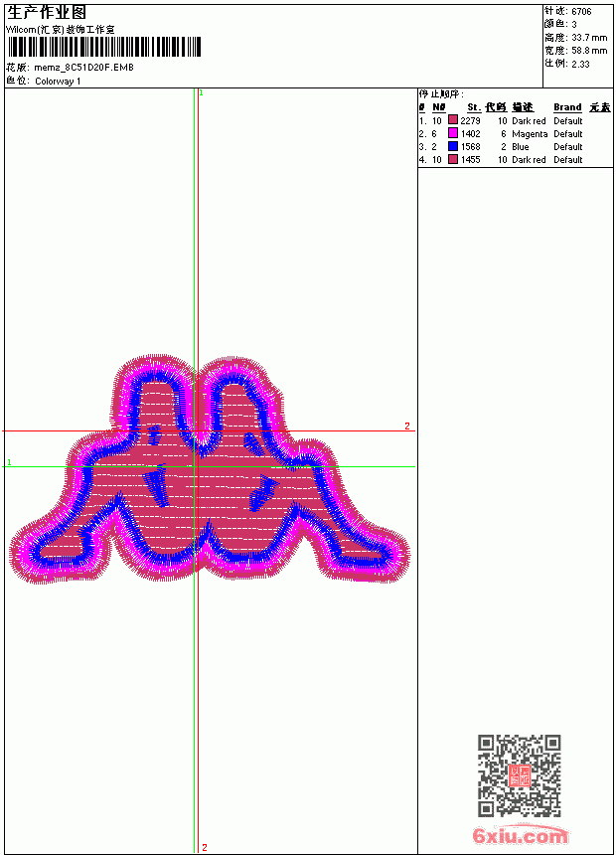Click the Brand column header
Screen dimensions: 616x855
click(567, 107)
